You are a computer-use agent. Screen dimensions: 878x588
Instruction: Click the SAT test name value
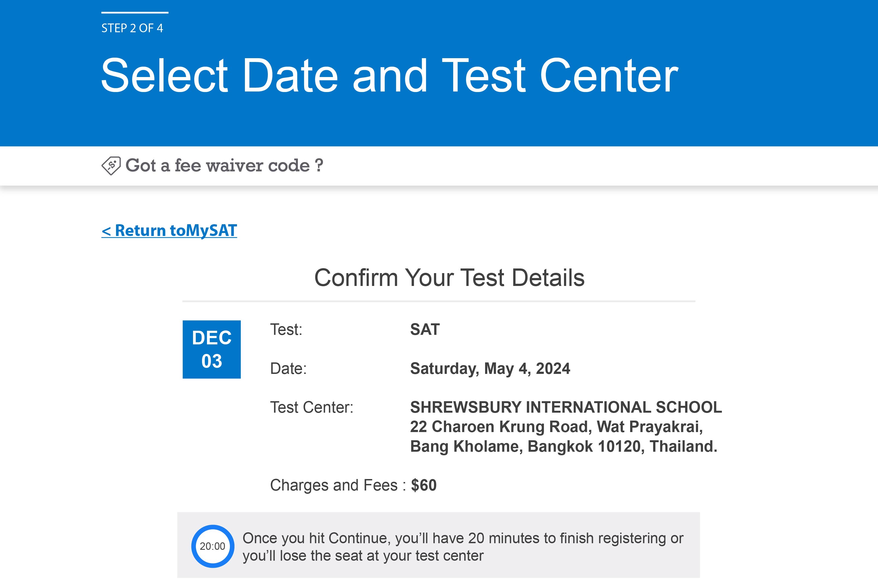pos(425,330)
